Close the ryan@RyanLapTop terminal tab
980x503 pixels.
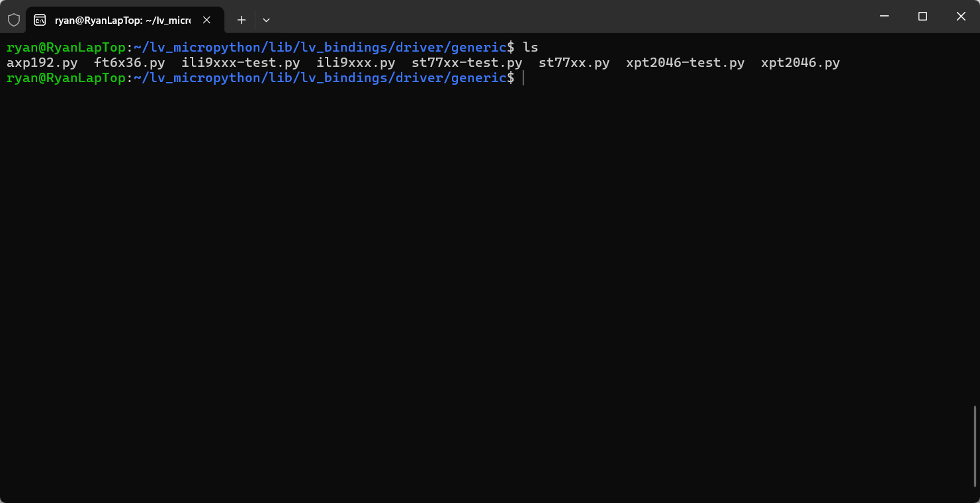(x=206, y=20)
